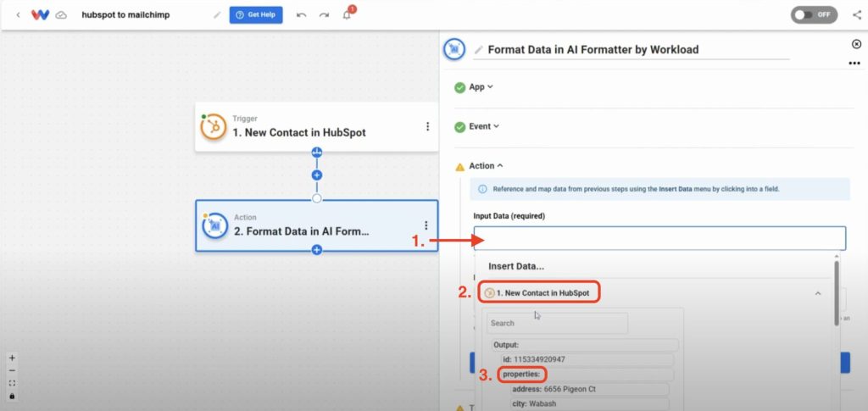The width and height of the screenshot is (868, 411).
Task: Select the Format Data in AI Formatter action card
Action: click(x=317, y=225)
